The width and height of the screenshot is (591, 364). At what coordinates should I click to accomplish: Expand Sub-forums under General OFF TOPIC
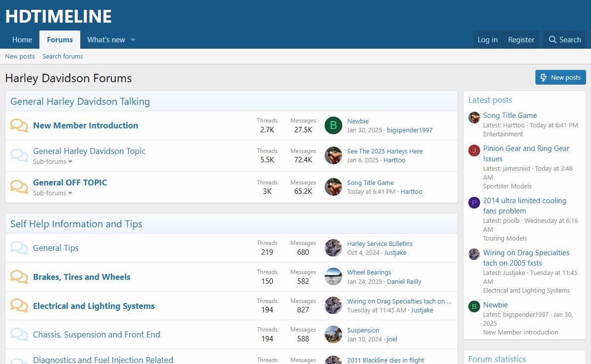(53, 193)
